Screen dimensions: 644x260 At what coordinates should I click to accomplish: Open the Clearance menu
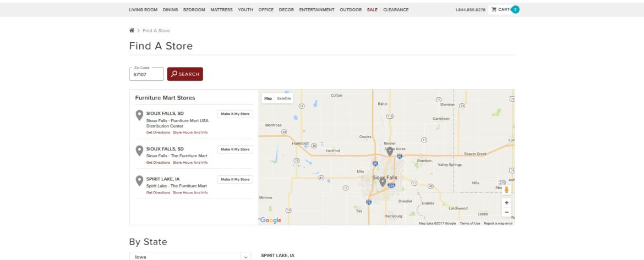[x=396, y=10]
